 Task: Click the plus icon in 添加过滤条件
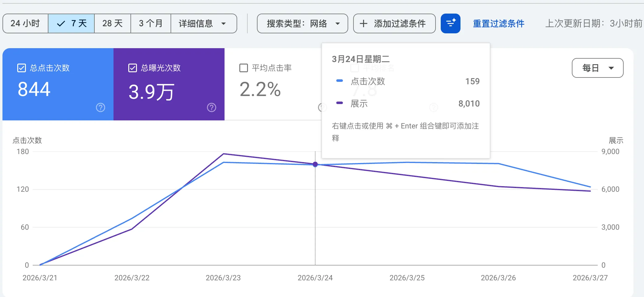pos(364,23)
